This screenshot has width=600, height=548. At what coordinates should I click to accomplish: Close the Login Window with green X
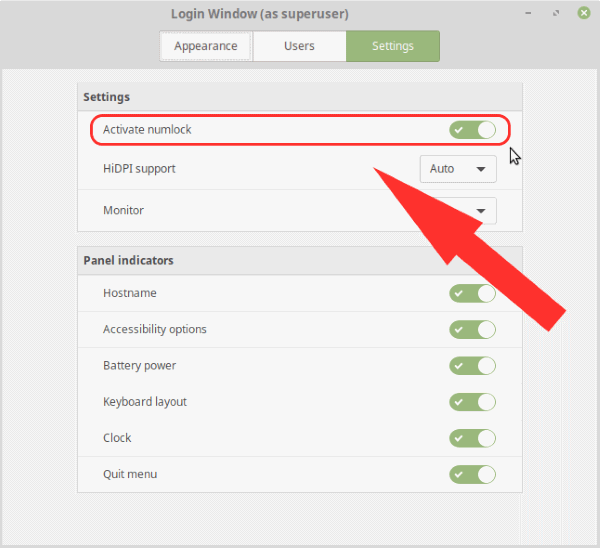pos(584,13)
